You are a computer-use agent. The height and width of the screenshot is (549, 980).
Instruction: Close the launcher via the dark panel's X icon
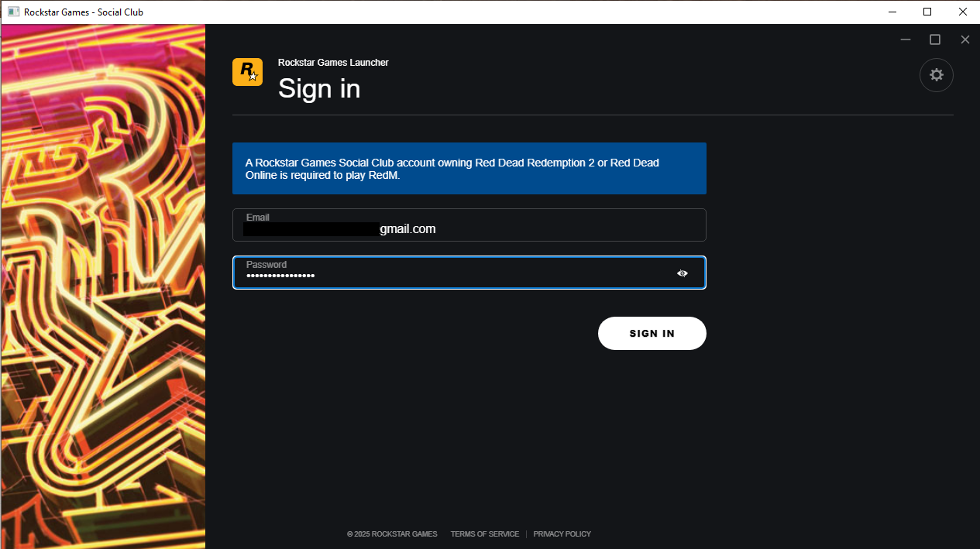[x=965, y=39]
